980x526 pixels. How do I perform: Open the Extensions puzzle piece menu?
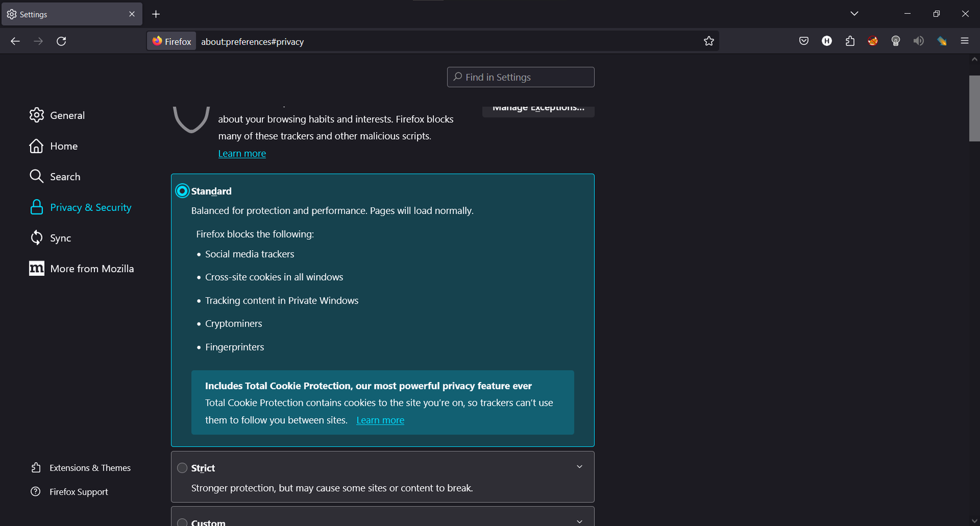coord(850,41)
